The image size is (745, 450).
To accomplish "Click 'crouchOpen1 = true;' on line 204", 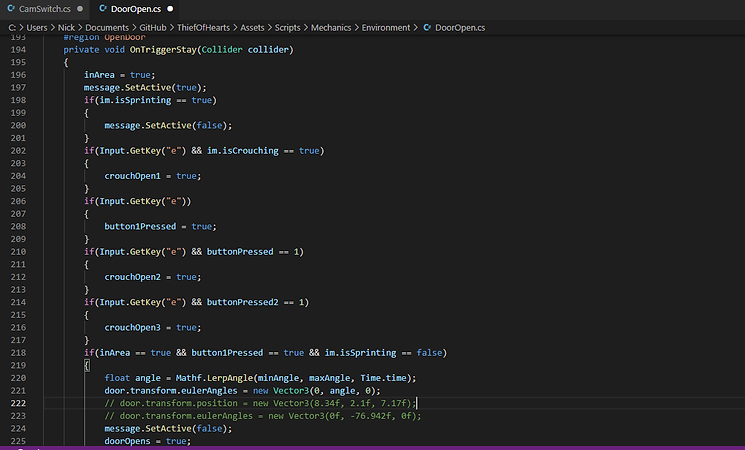I will tap(153, 176).
